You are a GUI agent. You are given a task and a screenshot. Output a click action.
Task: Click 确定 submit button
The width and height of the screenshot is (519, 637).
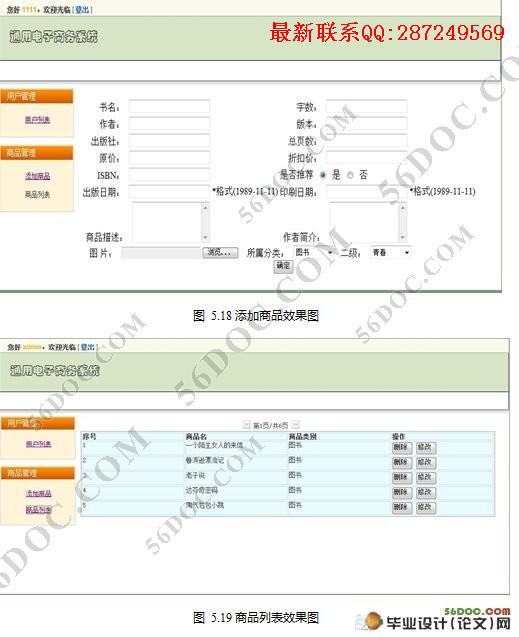pos(283,266)
